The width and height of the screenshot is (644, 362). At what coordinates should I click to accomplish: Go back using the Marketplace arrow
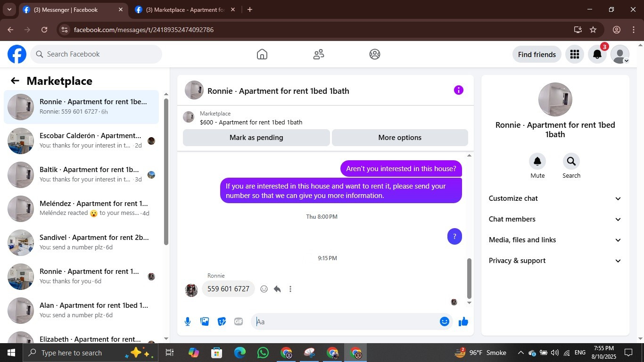15,81
